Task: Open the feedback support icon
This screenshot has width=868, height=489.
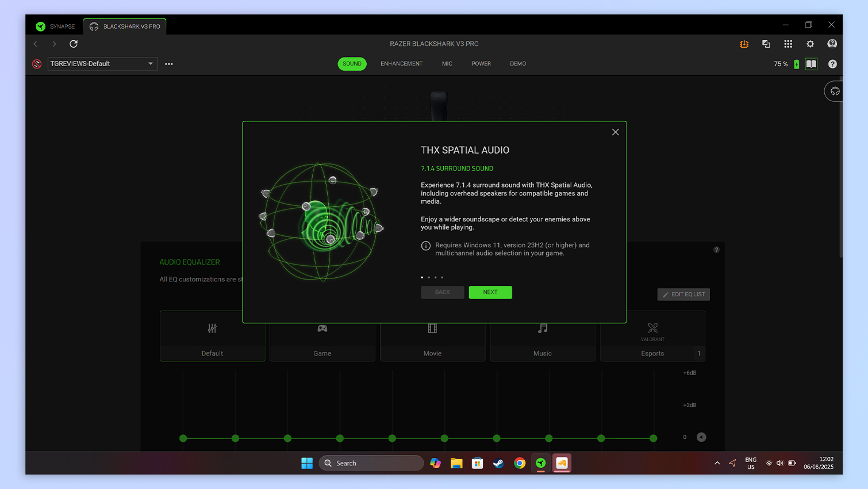Action: click(x=832, y=44)
